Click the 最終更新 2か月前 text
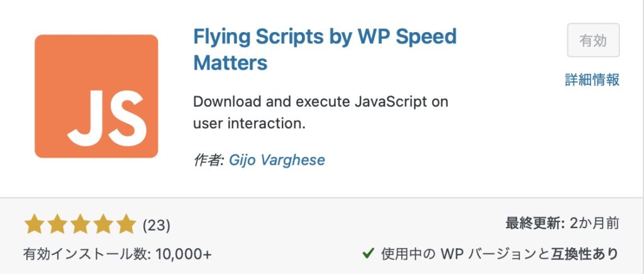The image size is (644, 274). [x=562, y=224]
